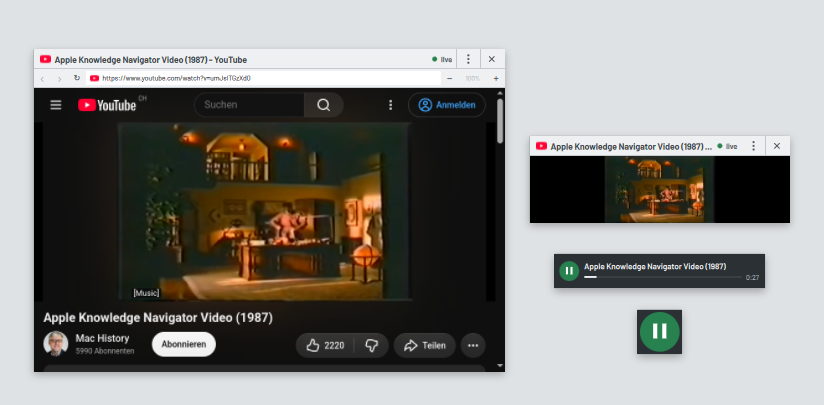The height and width of the screenshot is (405, 824).
Task: Click the main window tab title
Action: [151, 60]
